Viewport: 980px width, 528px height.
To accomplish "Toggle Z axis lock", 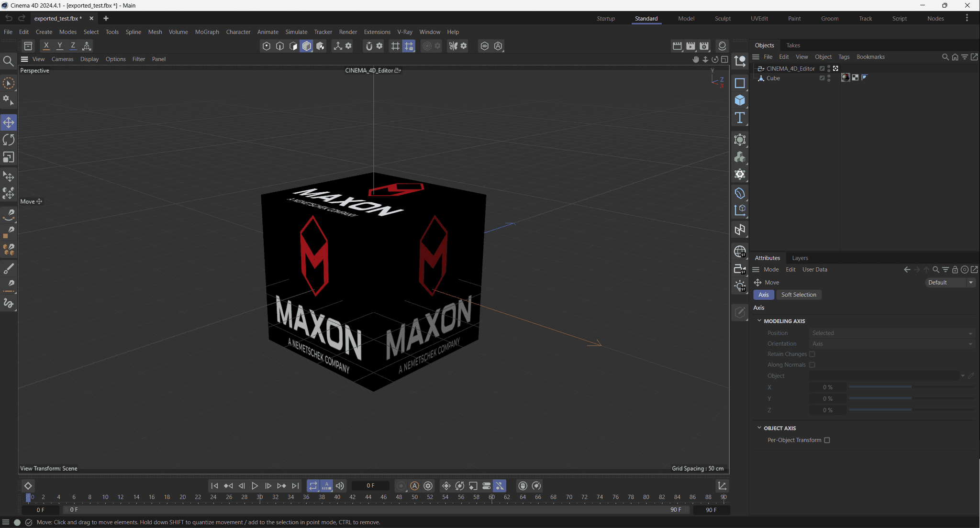I will [x=73, y=46].
